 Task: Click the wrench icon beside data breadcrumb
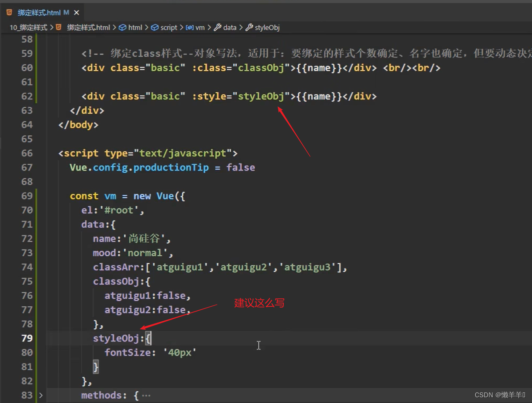217,27
